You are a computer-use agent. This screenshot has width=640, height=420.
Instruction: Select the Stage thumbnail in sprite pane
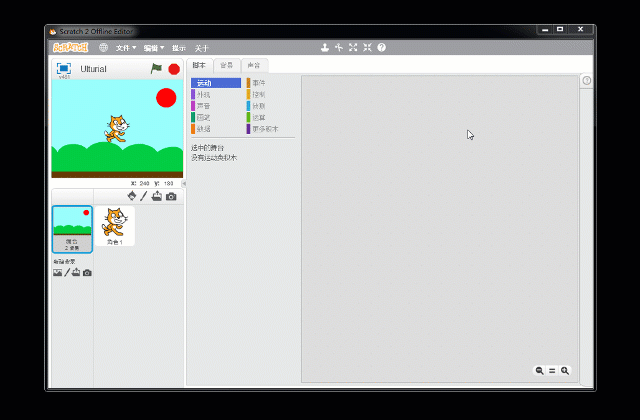coord(72,229)
